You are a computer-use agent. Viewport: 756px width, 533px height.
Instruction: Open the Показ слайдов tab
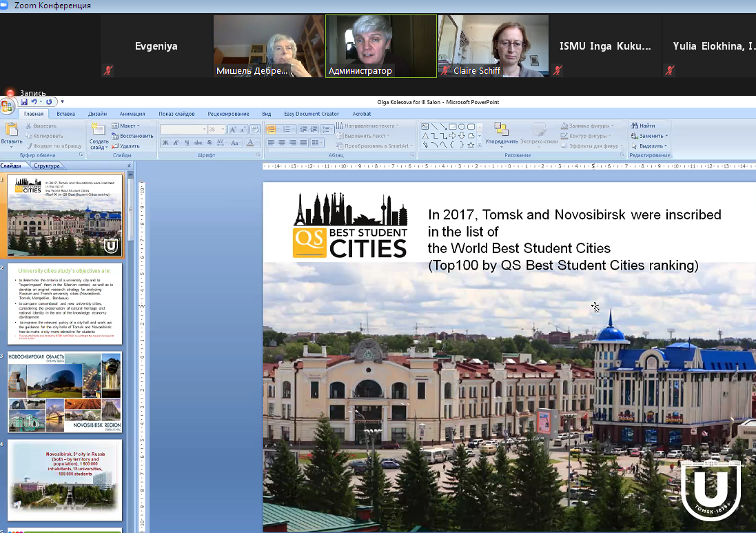tap(176, 114)
